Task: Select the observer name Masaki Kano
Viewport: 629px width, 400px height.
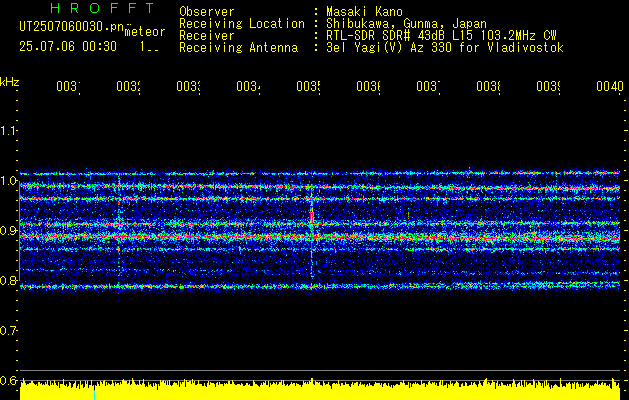Action: (364, 12)
